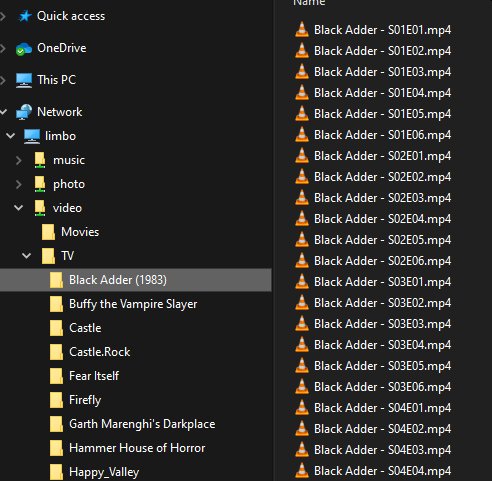Open the Happy_Valley folder
This screenshot has height=481, width=492.
[104, 472]
